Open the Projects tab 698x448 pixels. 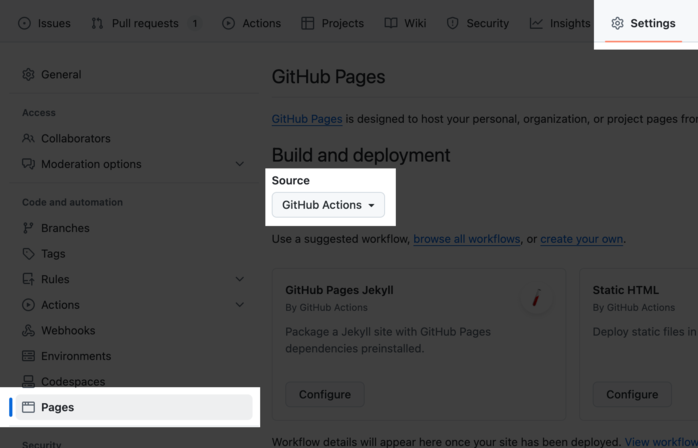[x=333, y=23]
